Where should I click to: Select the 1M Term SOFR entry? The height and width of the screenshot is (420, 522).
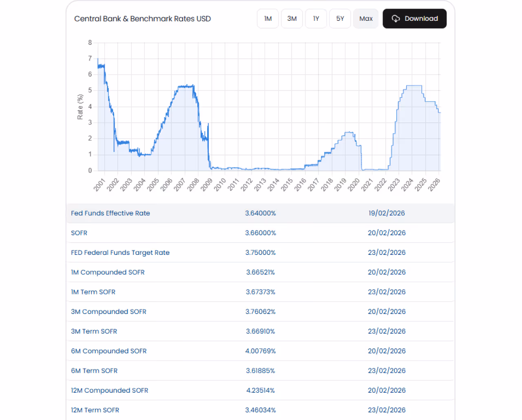click(x=93, y=292)
